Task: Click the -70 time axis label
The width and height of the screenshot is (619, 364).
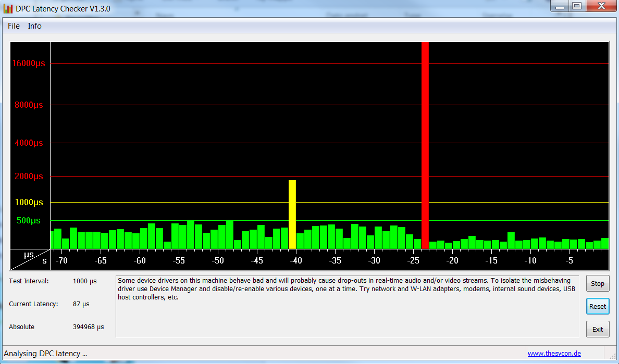Action: [x=61, y=261]
